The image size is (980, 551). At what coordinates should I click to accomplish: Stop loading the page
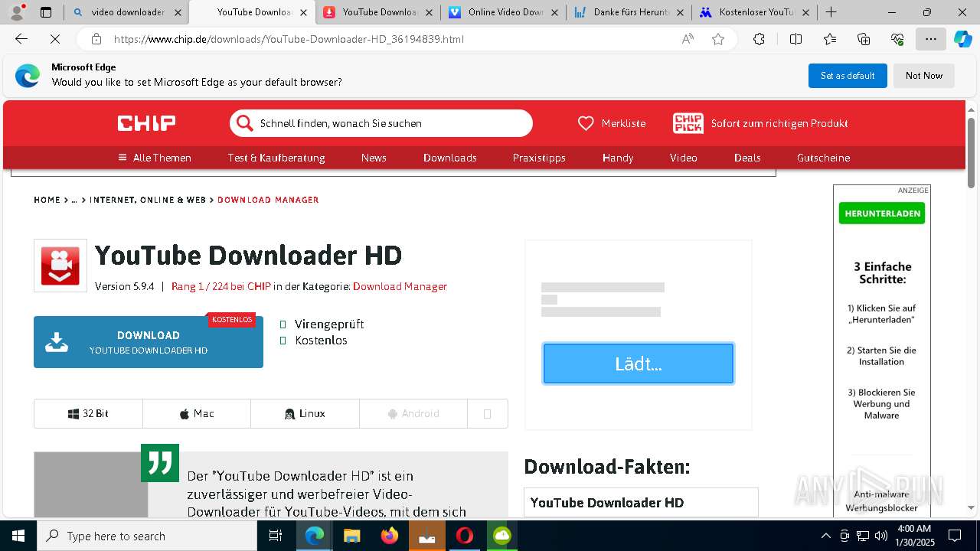click(55, 39)
